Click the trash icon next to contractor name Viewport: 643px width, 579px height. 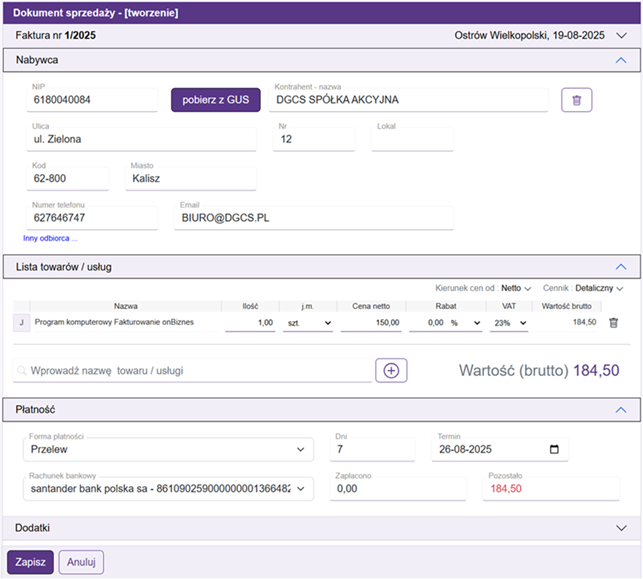click(576, 100)
